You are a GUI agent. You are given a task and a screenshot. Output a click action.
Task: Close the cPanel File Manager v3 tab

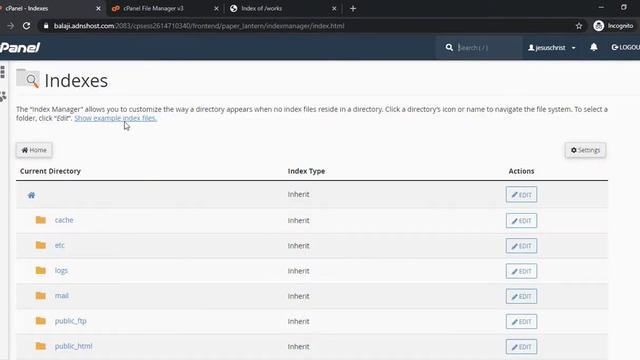pos(216,8)
